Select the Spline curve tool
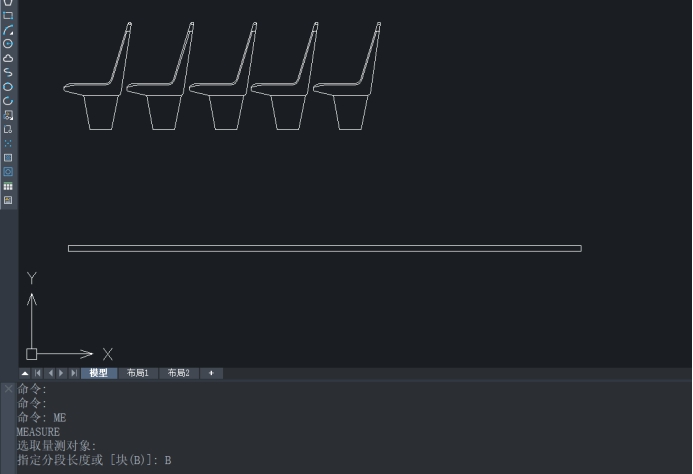 (8, 72)
